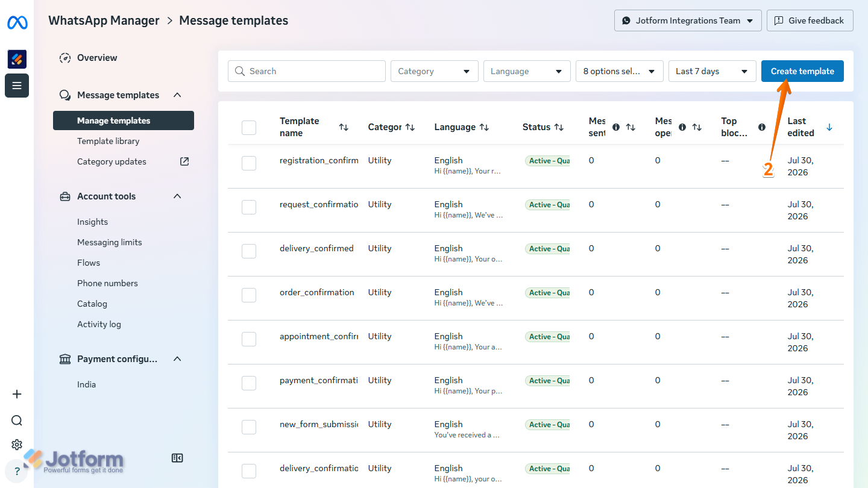
Task: Tick the select-all templates checkbox
Action: (249, 127)
